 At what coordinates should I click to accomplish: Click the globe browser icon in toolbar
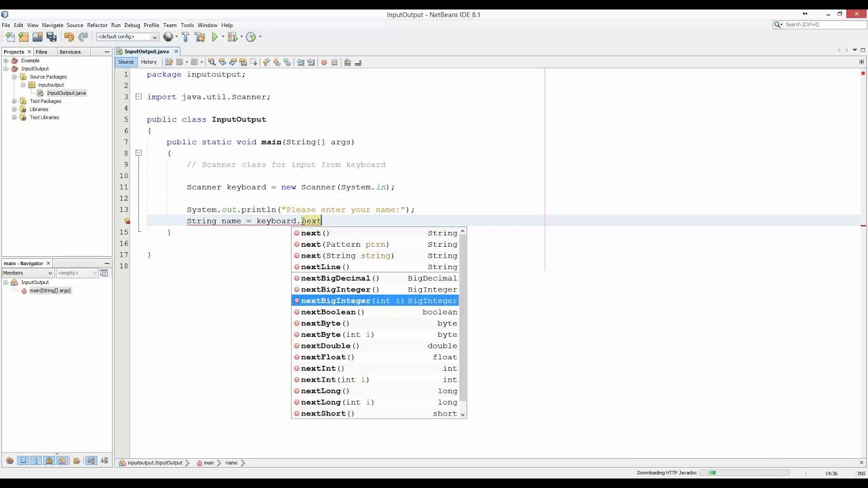point(168,37)
